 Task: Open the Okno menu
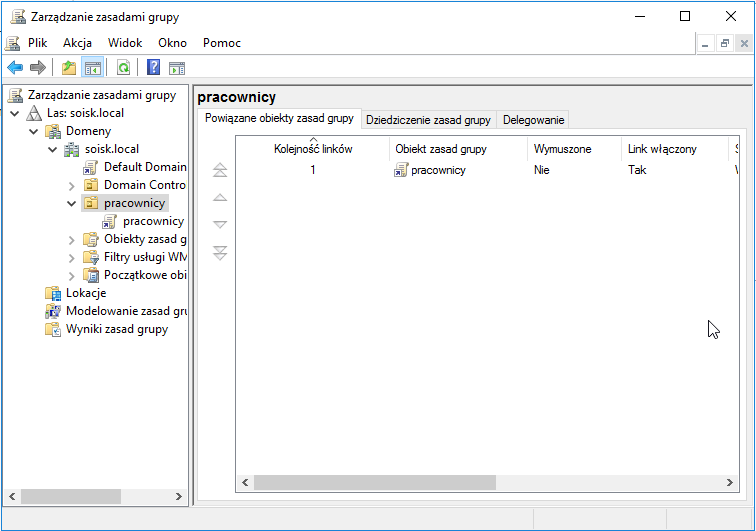click(x=172, y=43)
